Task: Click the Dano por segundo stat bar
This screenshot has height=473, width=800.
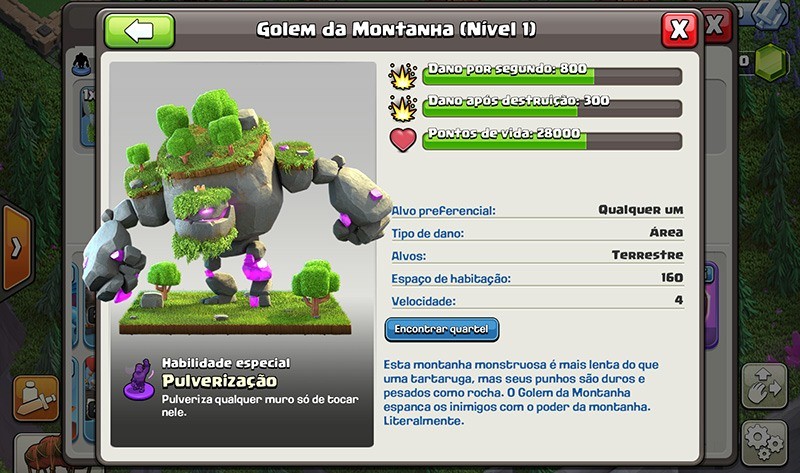Action: point(552,76)
